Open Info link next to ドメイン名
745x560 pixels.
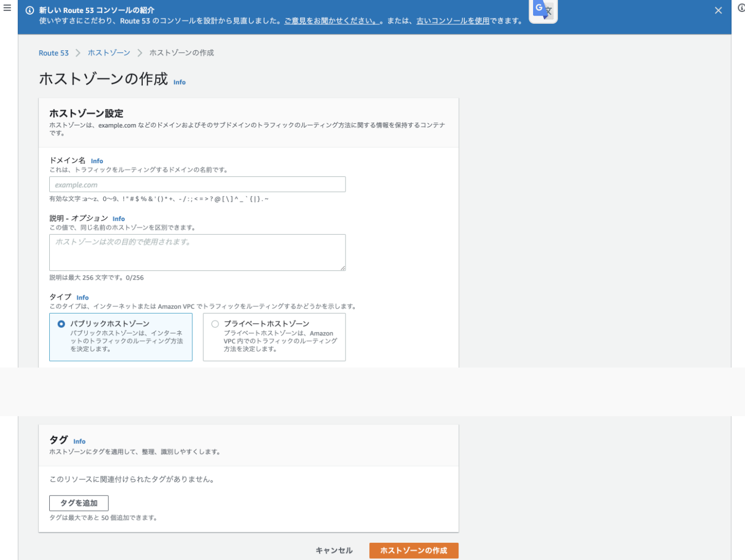pyautogui.click(x=97, y=161)
